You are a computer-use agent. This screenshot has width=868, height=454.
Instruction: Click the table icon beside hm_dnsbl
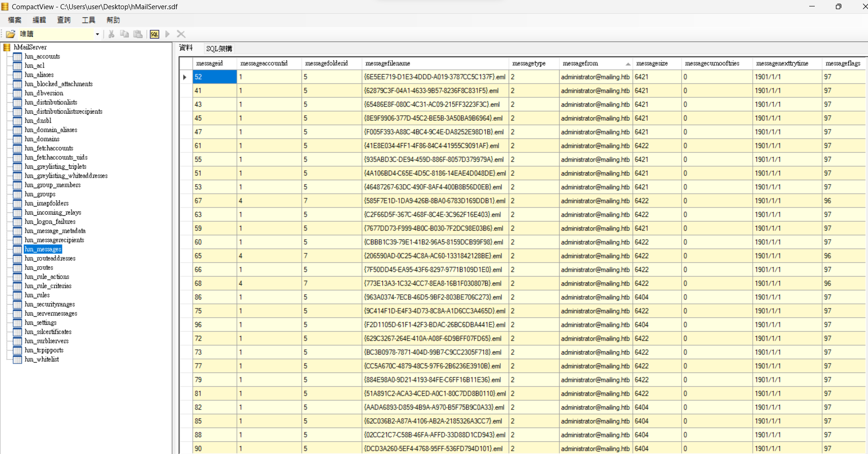17,121
